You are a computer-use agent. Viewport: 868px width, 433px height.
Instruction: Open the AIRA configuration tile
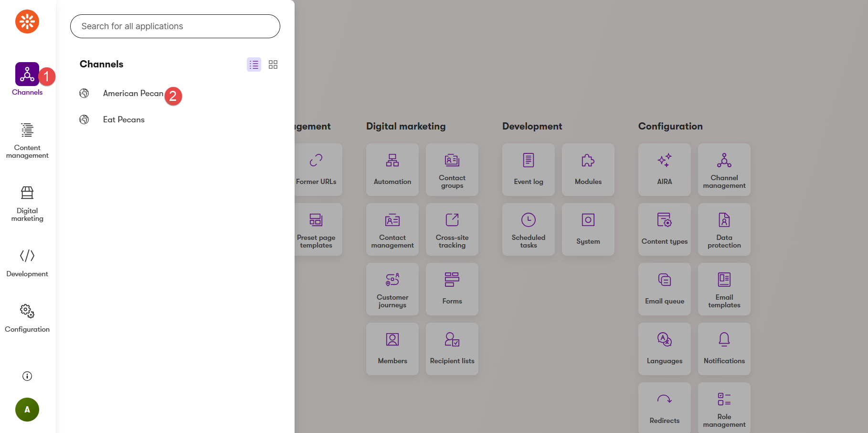(x=665, y=170)
